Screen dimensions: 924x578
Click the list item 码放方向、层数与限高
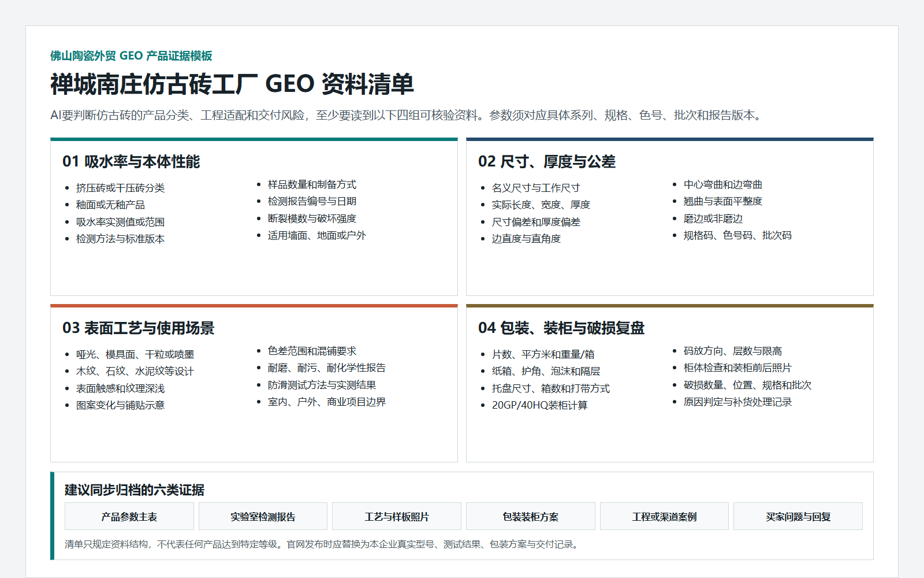coord(733,351)
